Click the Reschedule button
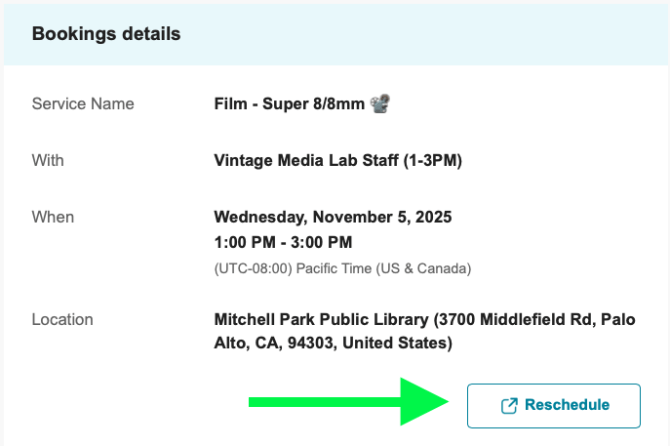Viewport: 670px width, 446px height. pyautogui.click(x=553, y=405)
